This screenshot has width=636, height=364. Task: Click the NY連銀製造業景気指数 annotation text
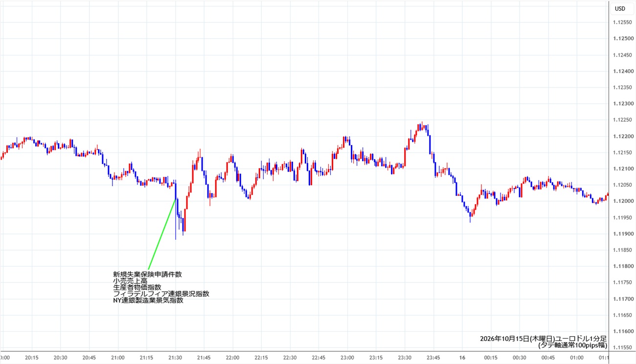(148, 300)
